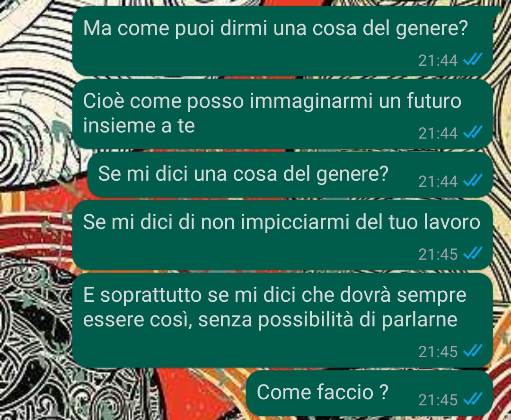Viewport: 511px width, 420px height.
Task: Select message "Se mi dici di non impicciarmi del tuo lavoro"
Action: point(282,235)
